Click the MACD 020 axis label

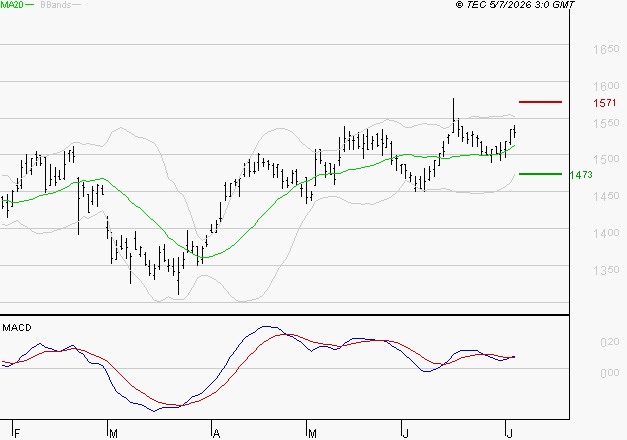tap(610, 342)
